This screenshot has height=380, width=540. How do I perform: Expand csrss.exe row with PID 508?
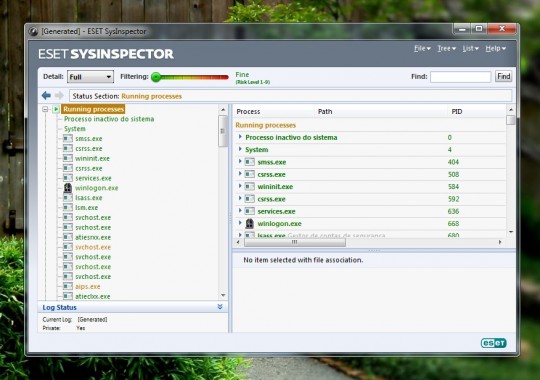click(x=240, y=174)
